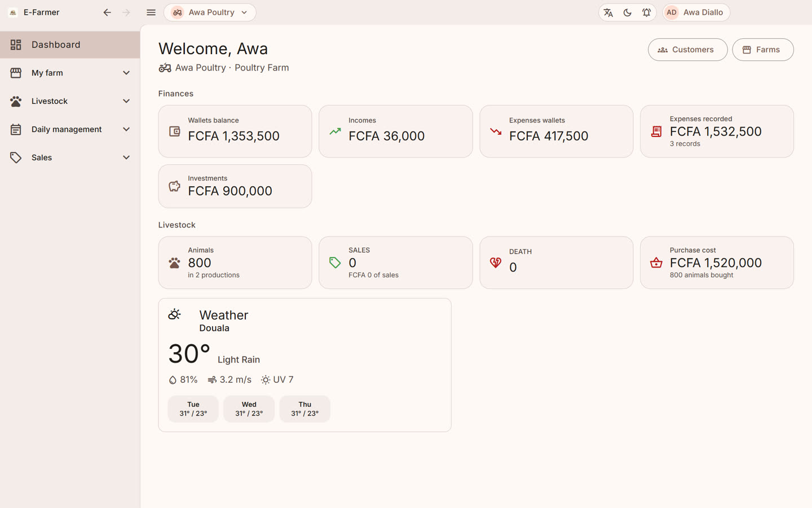The height and width of the screenshot is (508, 812).
Task: Go forward with the right arrow
Action: 126,12
